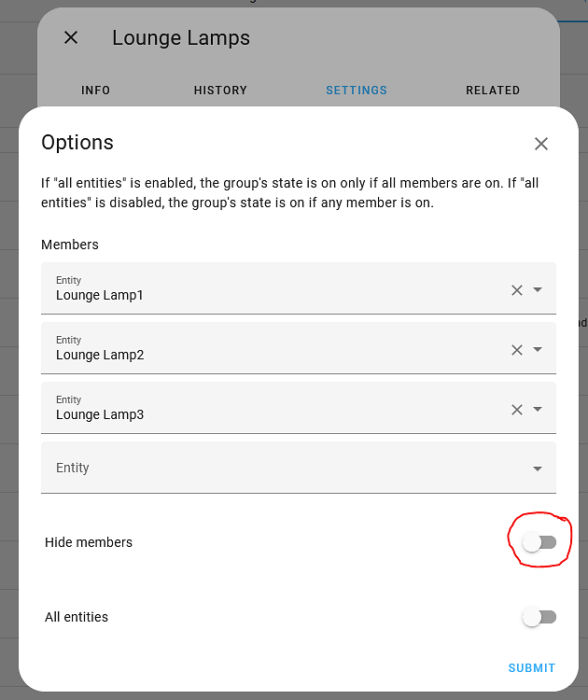
Task: Open the empty Entity dropdown arrow
Action: [x=538, y=469]
